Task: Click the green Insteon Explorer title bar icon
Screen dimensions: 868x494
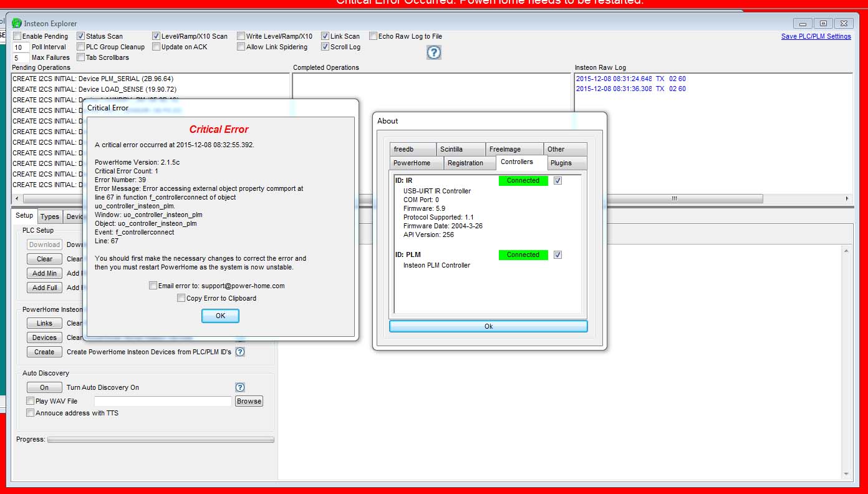Action: point(17,24)
